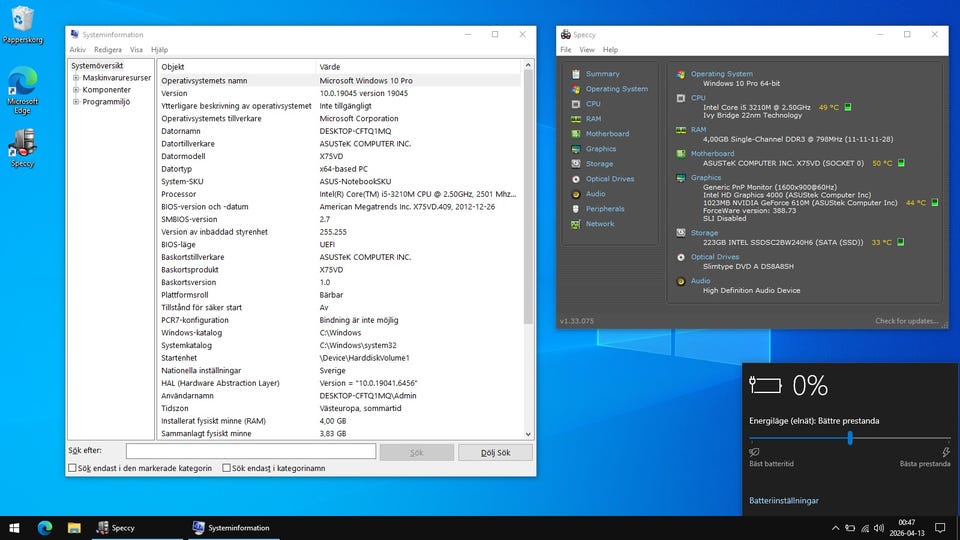Click the 'Bästa prestanda' slider end icon
Screen dimensions: 960x540
(x=945, y=452)
